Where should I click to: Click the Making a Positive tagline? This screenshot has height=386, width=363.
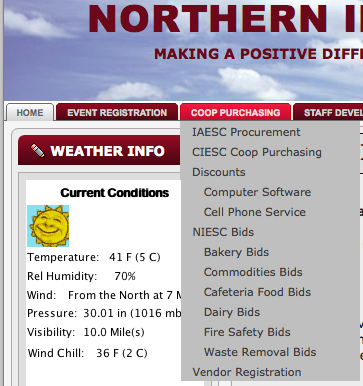tap(258, 54)
